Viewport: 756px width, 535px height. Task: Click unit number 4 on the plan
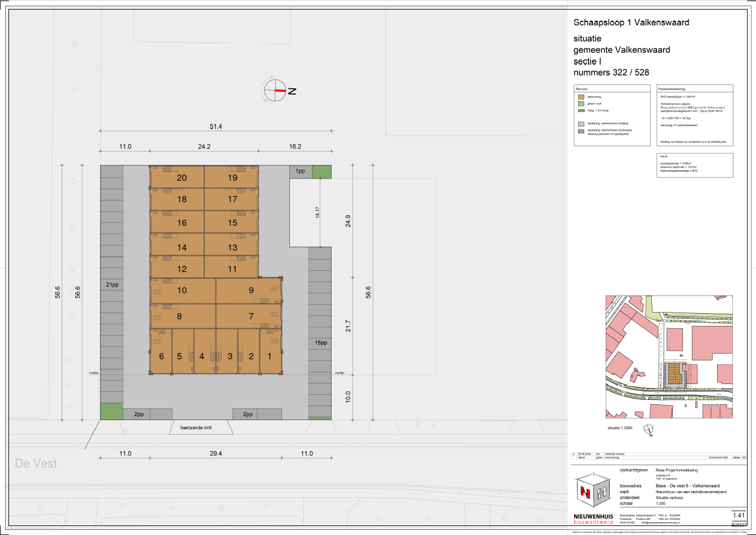pos(201,356)
